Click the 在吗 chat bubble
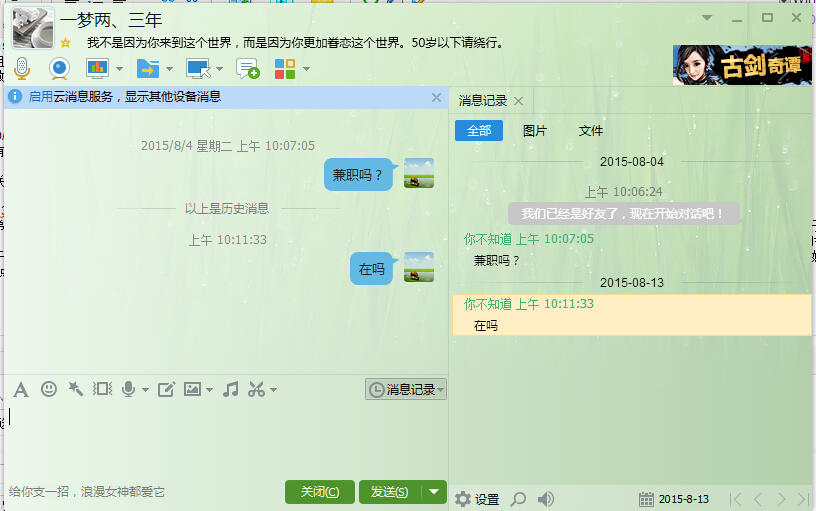The width and height of the screenshot is (816, 511). [x=372, y=269]
